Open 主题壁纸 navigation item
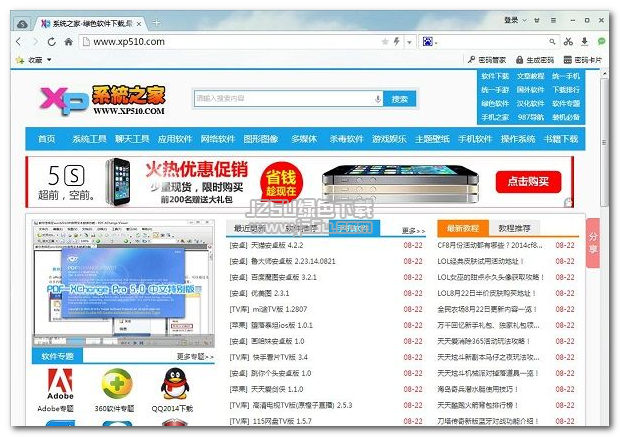This screenshot has height=437, width=620. tap(432, 139)
